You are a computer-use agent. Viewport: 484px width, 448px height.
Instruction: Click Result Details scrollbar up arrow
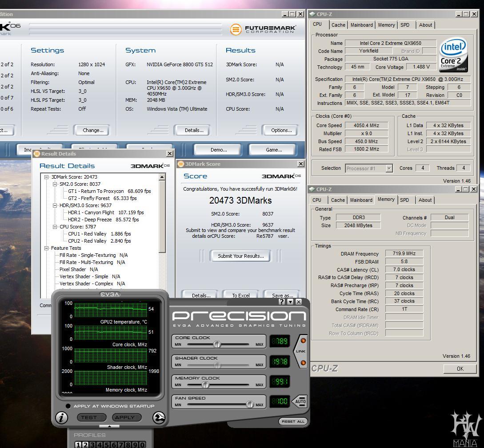pyautogui.click(x=162, y=177)
